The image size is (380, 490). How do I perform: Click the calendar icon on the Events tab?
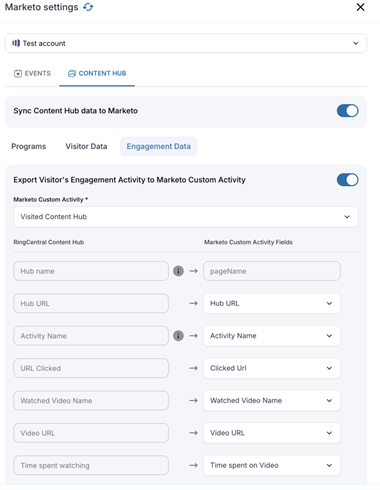tap(18, 73)
